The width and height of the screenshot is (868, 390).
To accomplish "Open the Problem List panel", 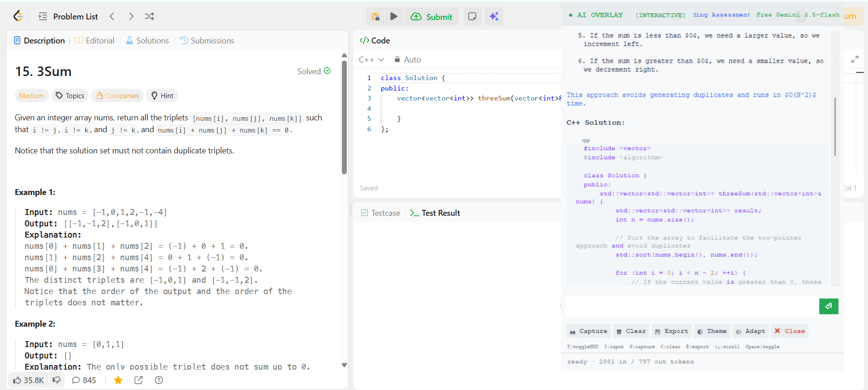I will tap(68, 16).
